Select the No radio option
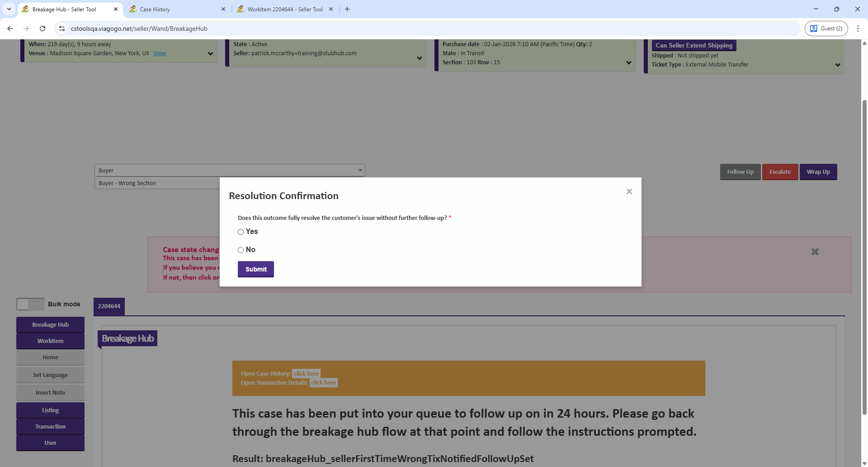The image size is (868, 467). (241, 250)
